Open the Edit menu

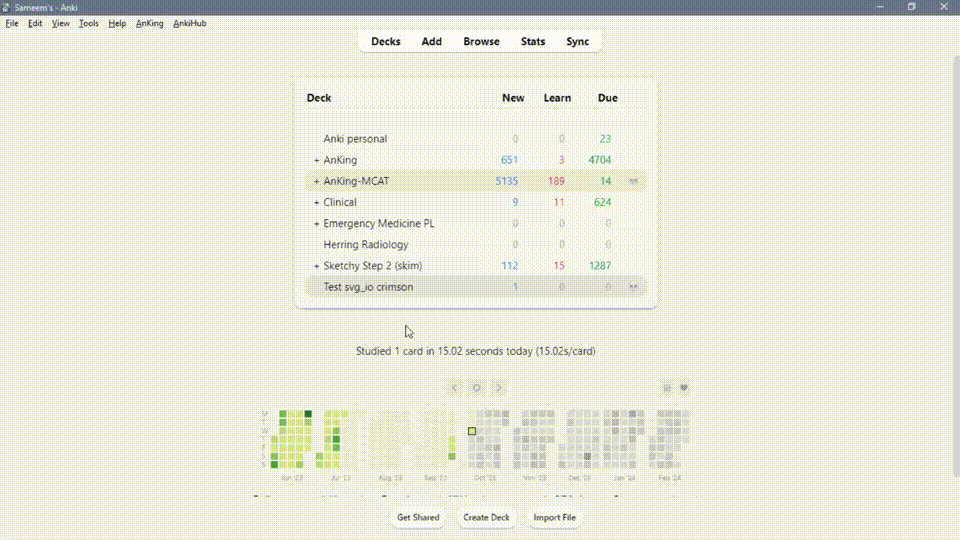[x=35, y=23]
